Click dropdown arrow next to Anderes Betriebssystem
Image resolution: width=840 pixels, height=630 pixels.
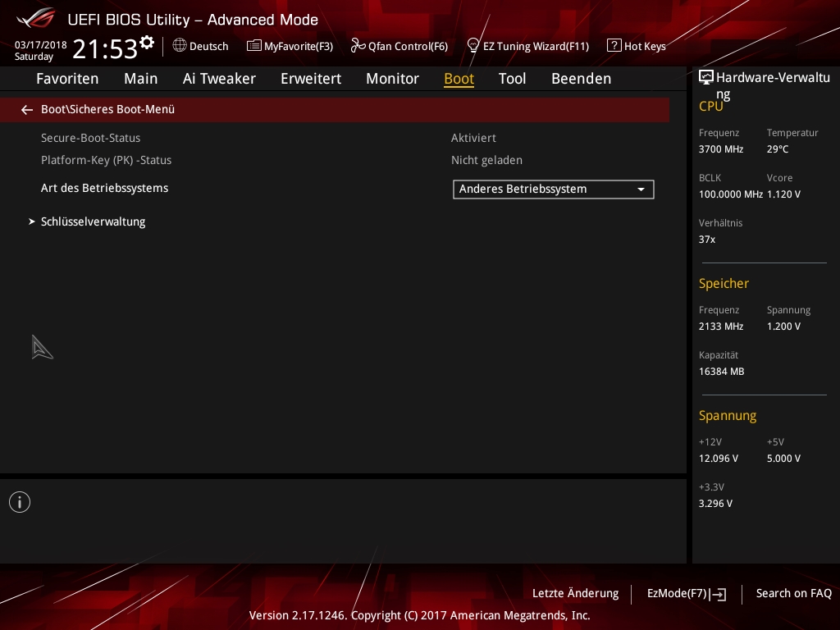(641, 189)
